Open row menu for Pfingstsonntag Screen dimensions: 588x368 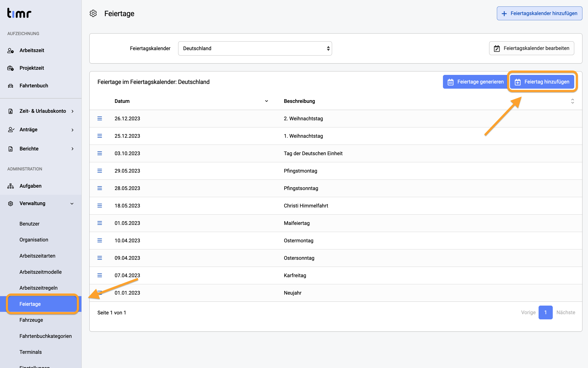[x=100, y=188]
